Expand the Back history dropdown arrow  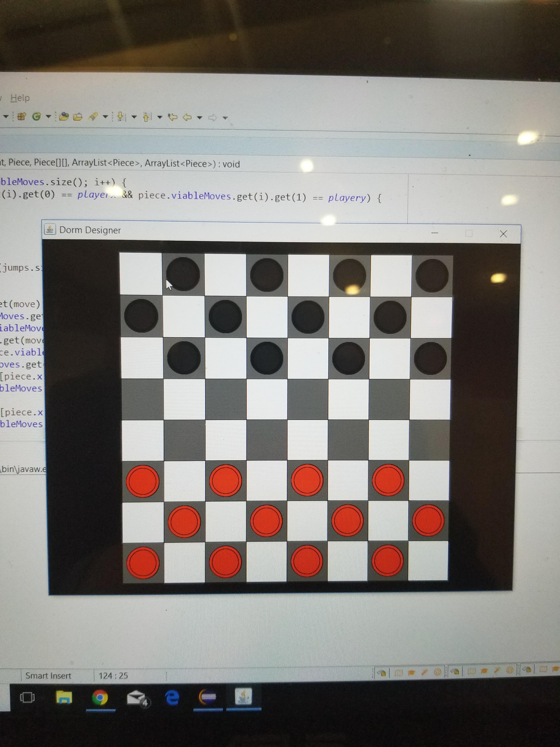coord(199,117)
